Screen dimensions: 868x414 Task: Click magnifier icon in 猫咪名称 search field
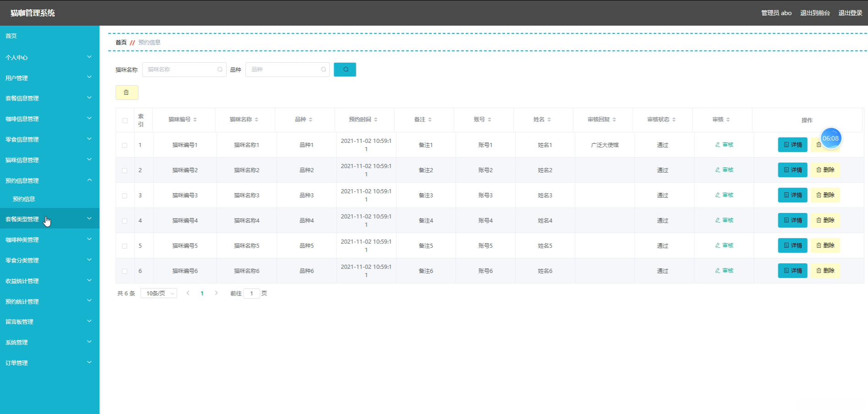pos(220,70)
